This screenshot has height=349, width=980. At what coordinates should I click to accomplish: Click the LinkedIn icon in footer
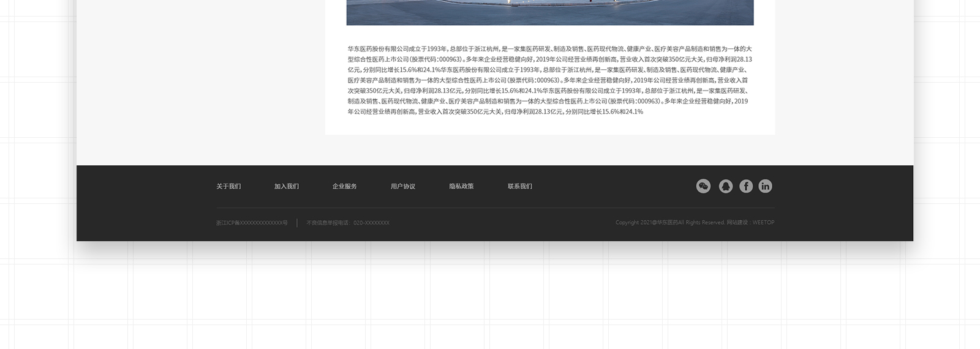click(765, 186)
